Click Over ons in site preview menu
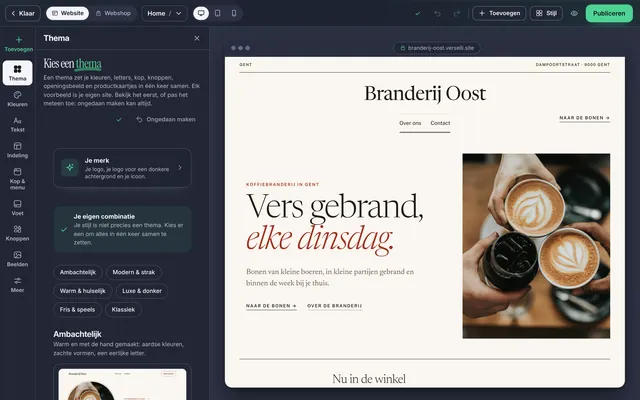 click(x=410, y=123)
